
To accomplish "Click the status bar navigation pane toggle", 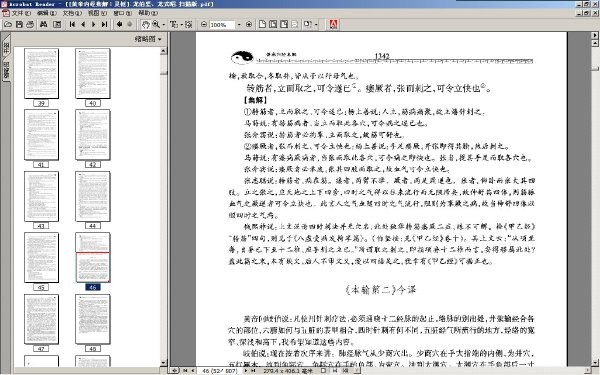I will 174,370.
